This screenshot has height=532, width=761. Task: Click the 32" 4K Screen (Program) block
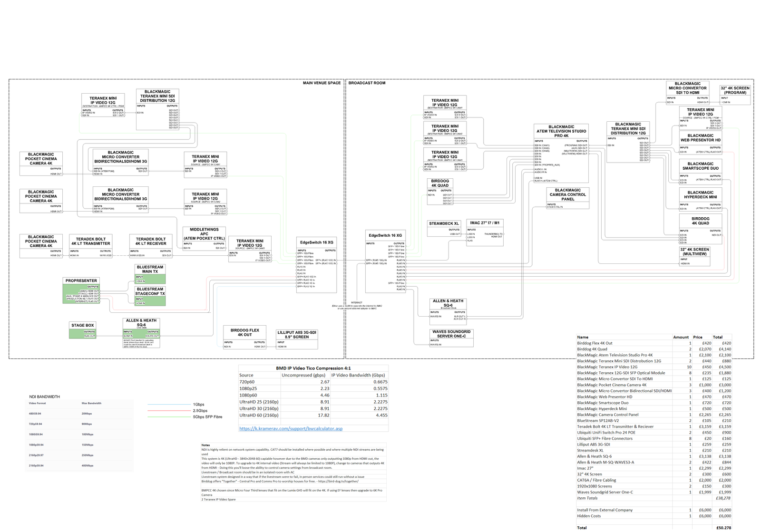click(735, 95)
